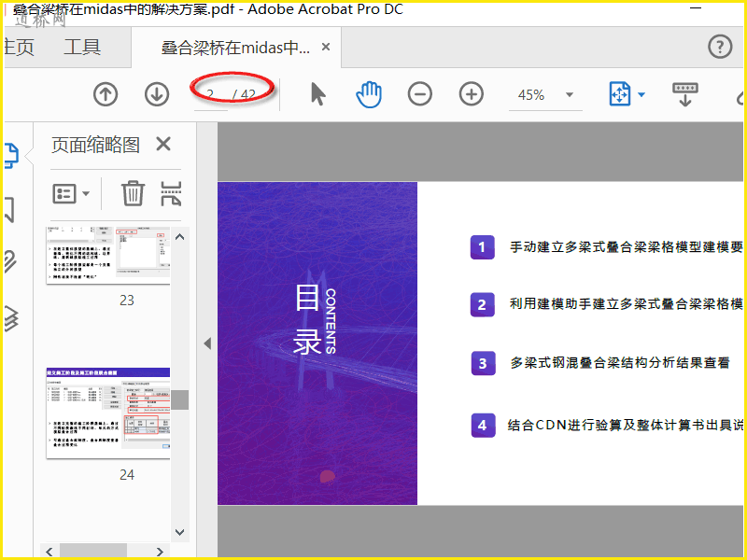This screenshot has height=560, width=747.
Task: Click thumbnail panel scroll right arrow
Action: (160, 552)
